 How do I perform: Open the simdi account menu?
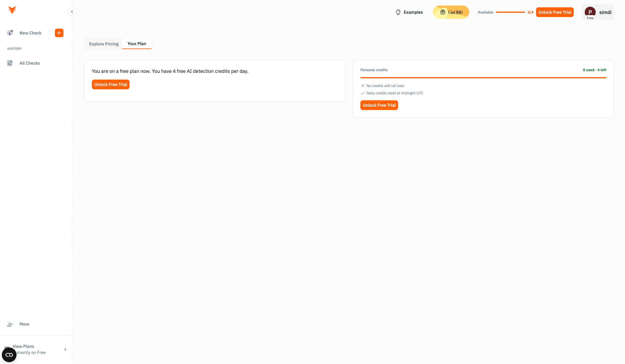(598, 12)
